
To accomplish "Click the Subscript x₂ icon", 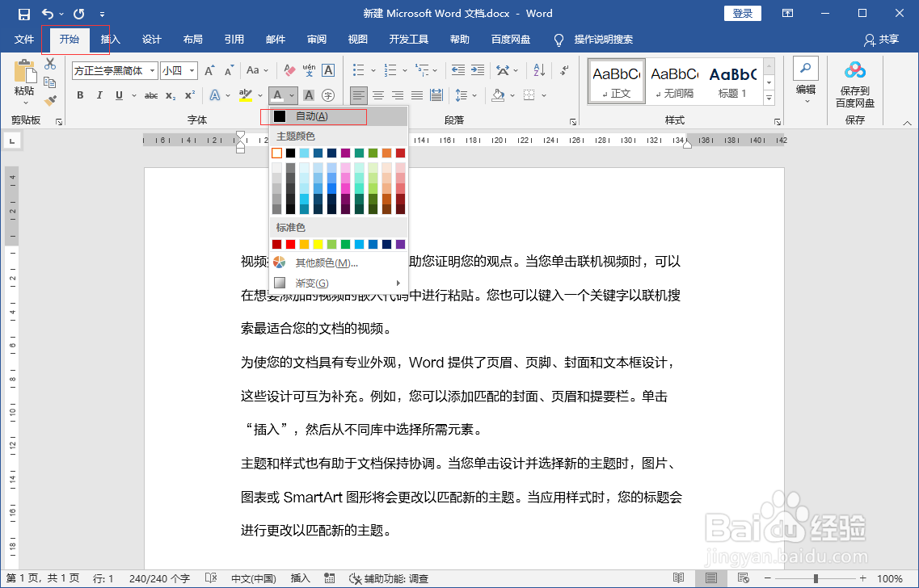I will [171, 95].
